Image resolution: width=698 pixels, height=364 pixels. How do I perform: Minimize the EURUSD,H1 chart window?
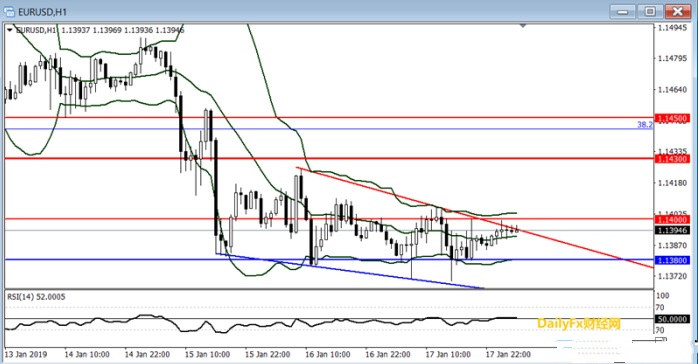(x=623, y=12)
